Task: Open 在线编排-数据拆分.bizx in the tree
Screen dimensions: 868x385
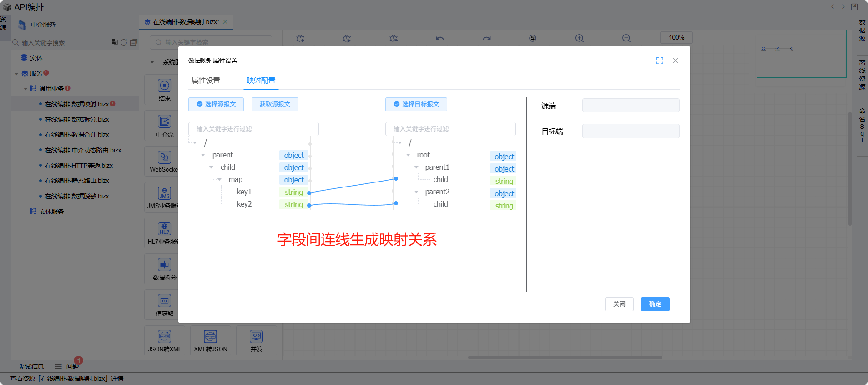Action: 77,119
